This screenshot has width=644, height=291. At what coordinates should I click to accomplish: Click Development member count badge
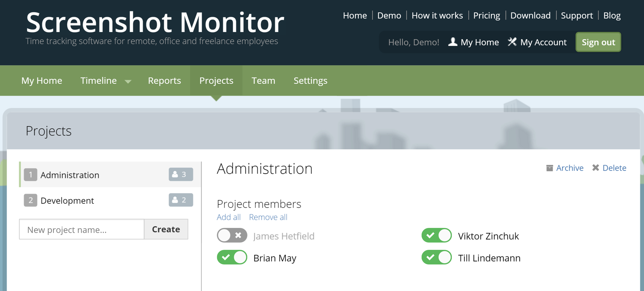[180, 200]
